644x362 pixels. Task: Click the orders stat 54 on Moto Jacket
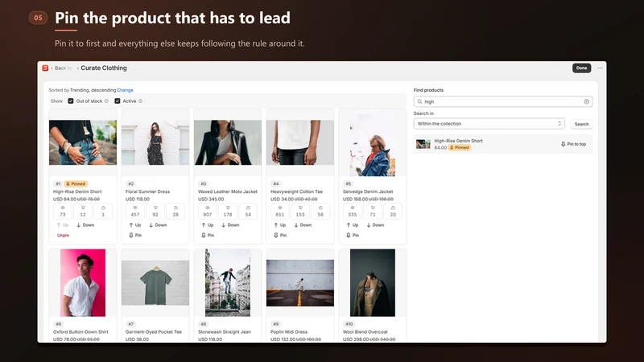pyautogui.click(x=248, y=212)
